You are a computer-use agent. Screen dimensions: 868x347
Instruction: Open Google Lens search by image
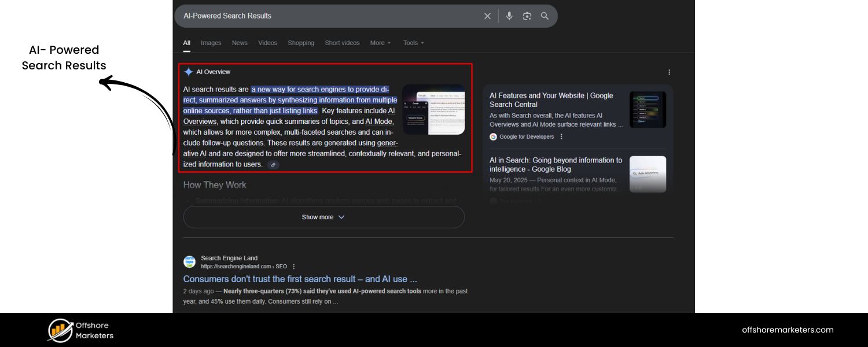527,16
